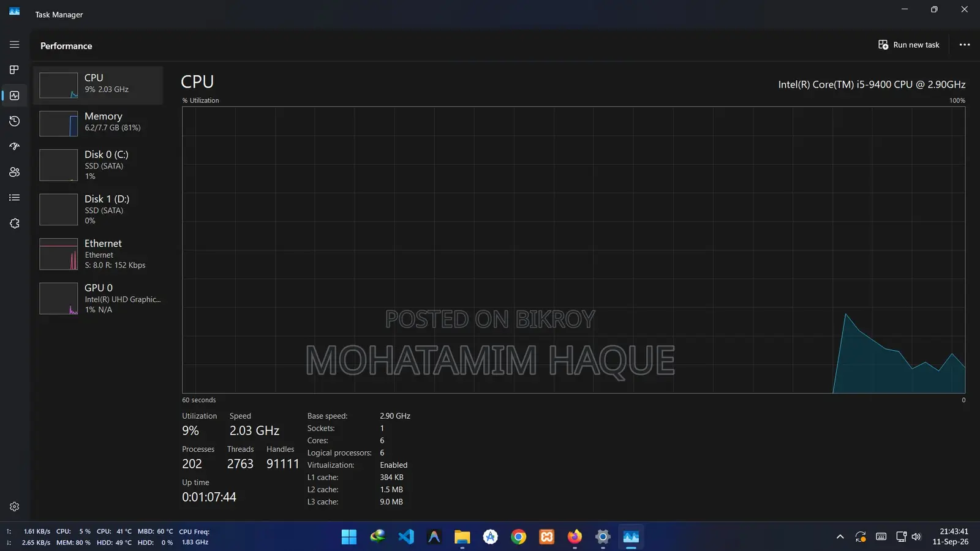The height and width of the screenshot is (551, 980).
Task: Select Memory in the performance list
Action: (x=98, y=123)
